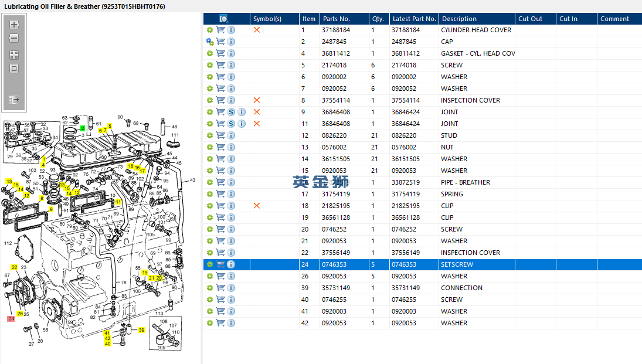Image resolution: width=642 pixels, height=364 pixels.
Task: Select yellow callout 11 in diagram
Action: point(118,202)
